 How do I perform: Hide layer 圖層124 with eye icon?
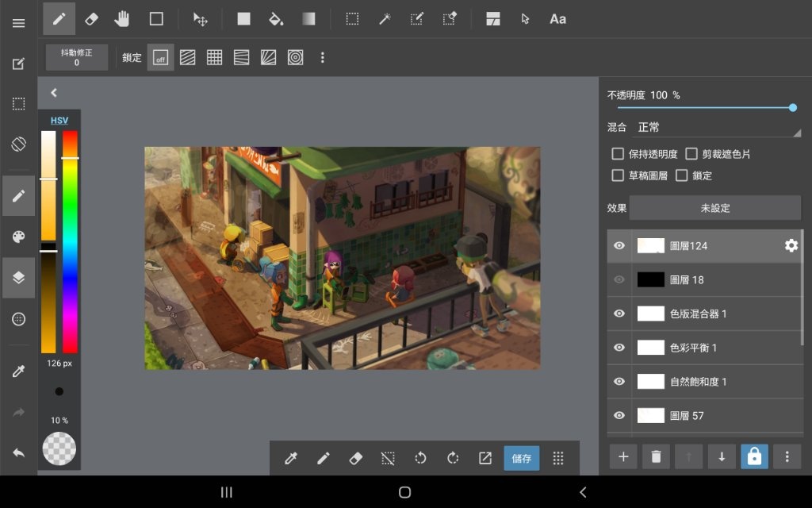pyautogui.click(x=619, y=246)
